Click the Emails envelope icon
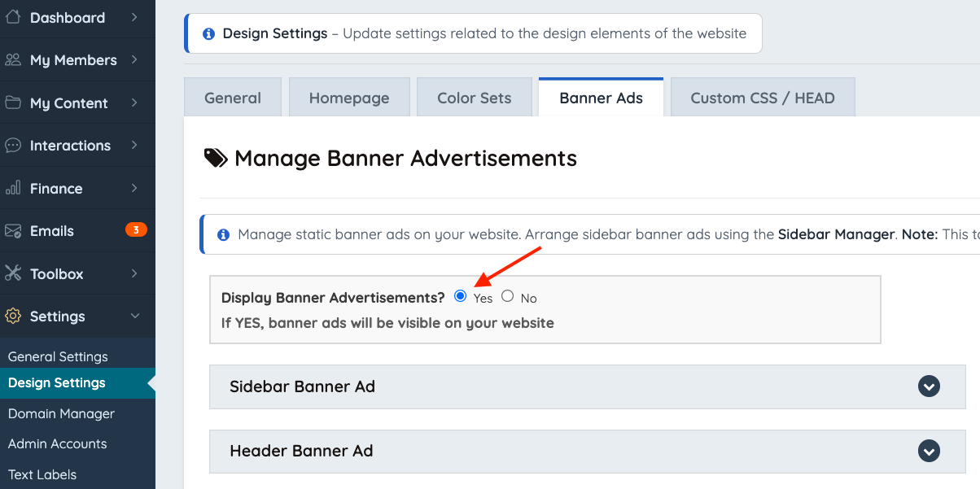This screenshot has height=489, width=980. (13, 231)
